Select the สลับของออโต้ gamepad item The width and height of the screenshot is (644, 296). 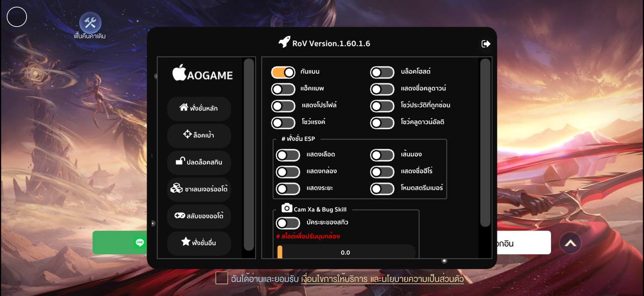(x=199, y=216)
